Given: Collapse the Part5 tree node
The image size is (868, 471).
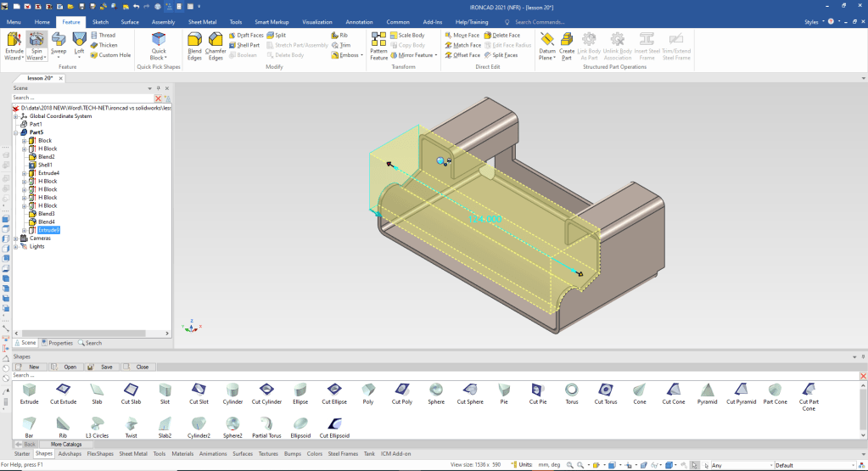Looking at the screenshot, I should pos(15,132).
